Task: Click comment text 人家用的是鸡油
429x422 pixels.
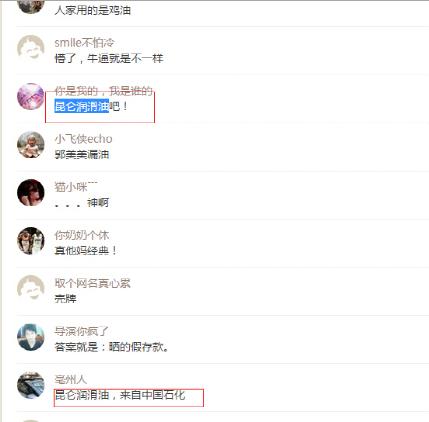Action: point(92,10)
